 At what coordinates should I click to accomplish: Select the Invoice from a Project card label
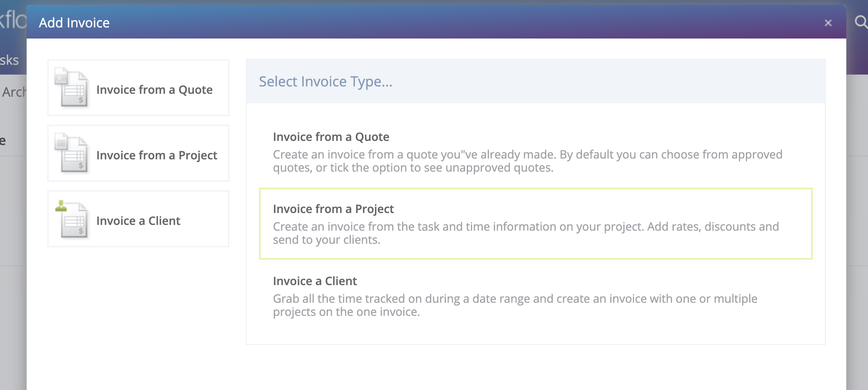(157, 155)
